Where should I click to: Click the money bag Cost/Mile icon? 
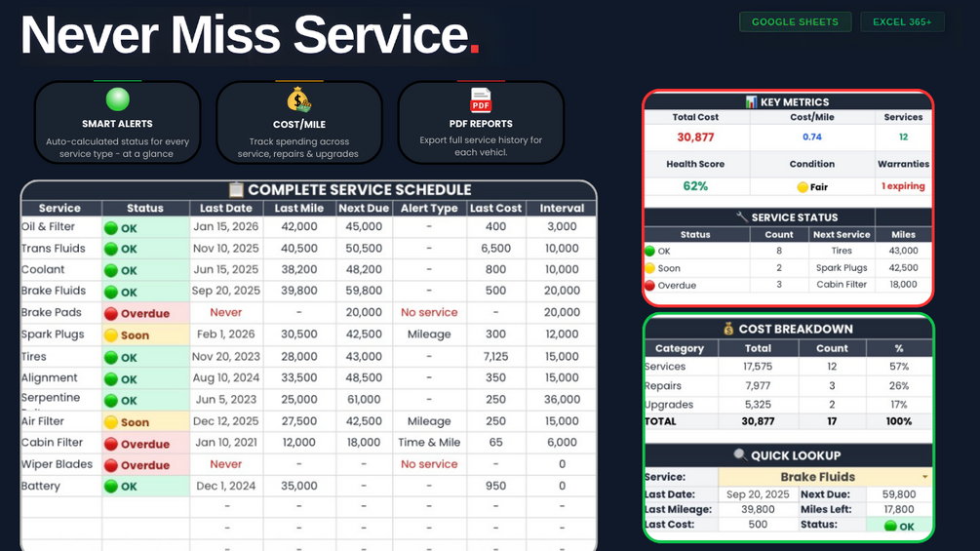tap(298, 99)
